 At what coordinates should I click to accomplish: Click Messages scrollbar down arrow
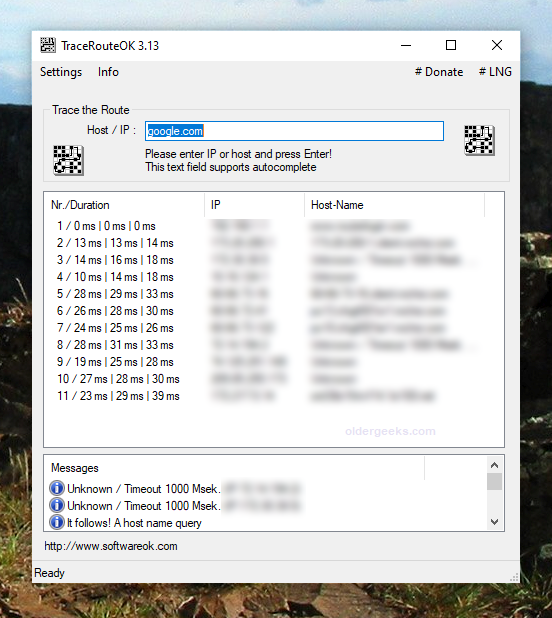[494, 522]
